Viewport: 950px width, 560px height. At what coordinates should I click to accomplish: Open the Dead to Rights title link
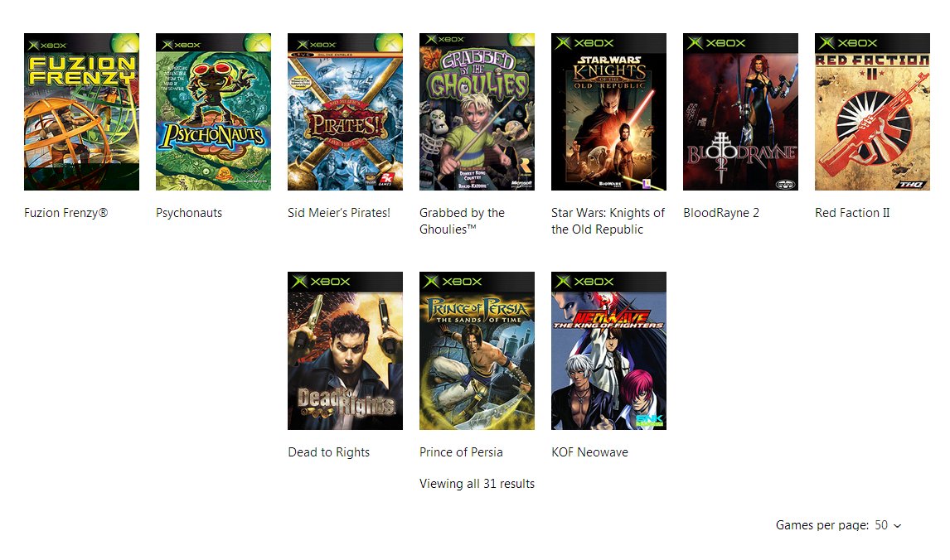[x=328, y=452]
